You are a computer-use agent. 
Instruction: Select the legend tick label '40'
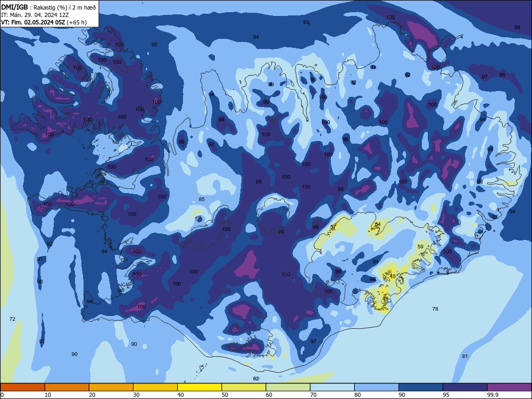point(181,395)
